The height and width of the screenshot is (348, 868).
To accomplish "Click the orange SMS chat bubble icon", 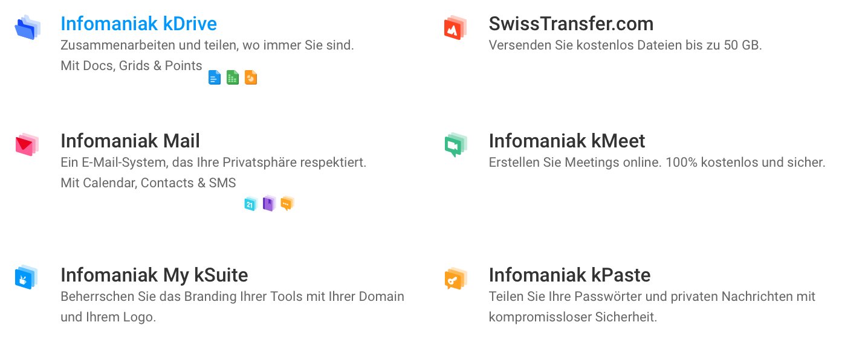I will [x=287, y=204].
